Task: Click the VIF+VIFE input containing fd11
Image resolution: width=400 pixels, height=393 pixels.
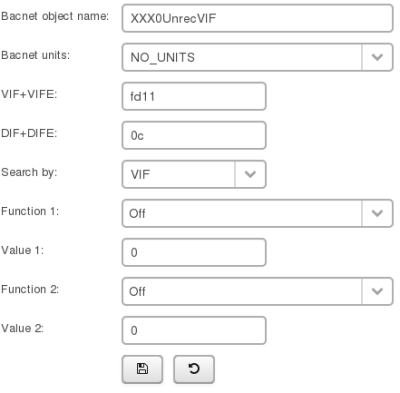Action: 194,96
